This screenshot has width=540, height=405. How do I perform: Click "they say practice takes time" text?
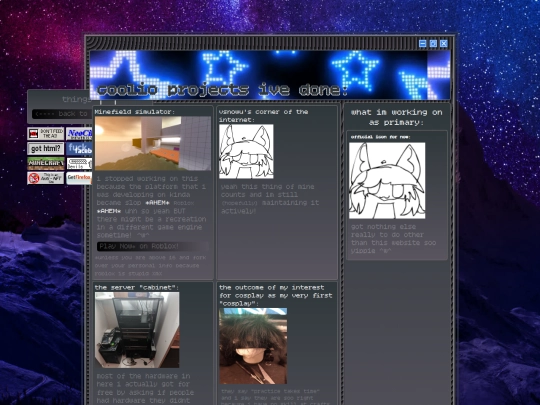point(270,397)
